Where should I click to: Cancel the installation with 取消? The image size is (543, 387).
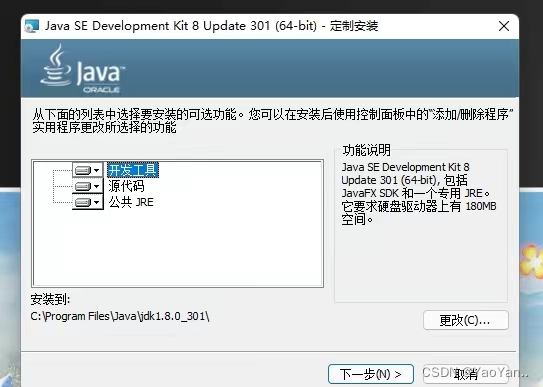(466, 374)
